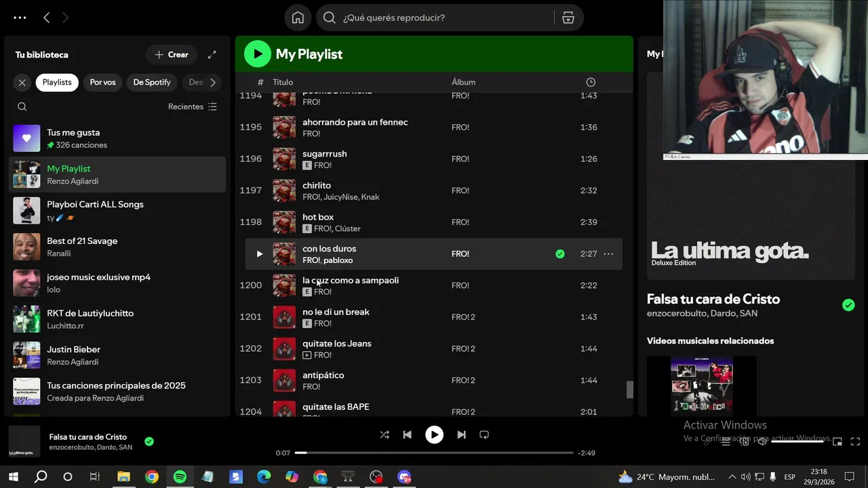Select the Por vos filter chip
Viewport: 868px width, 488px height.
(102, 82)
